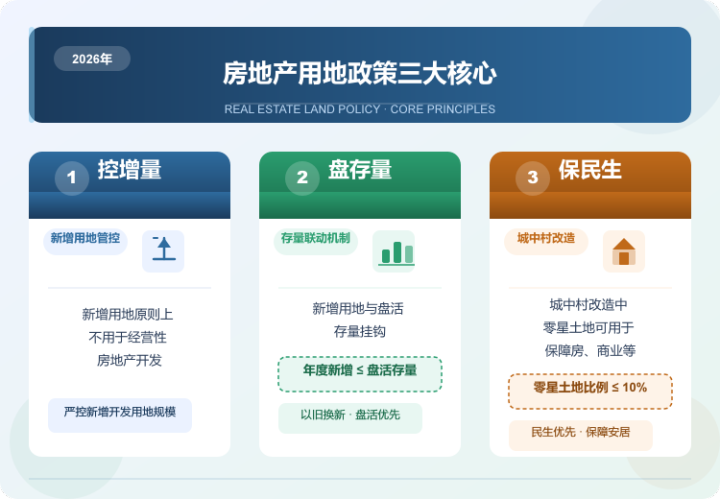The height and width of the screenshot is (499, 720).
Task: Click the 保民生 card heading
Action: [x=591, y=170]
